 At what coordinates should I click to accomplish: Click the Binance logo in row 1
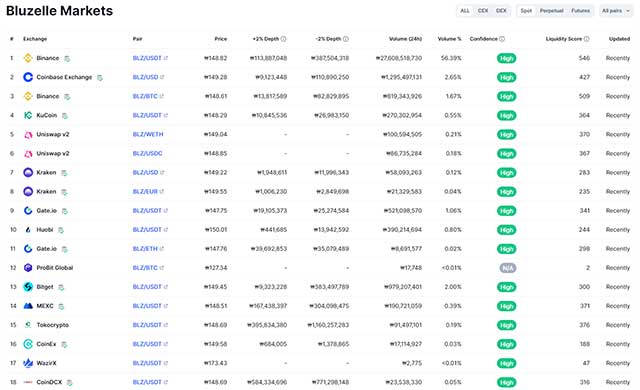(x=28, y=58)
